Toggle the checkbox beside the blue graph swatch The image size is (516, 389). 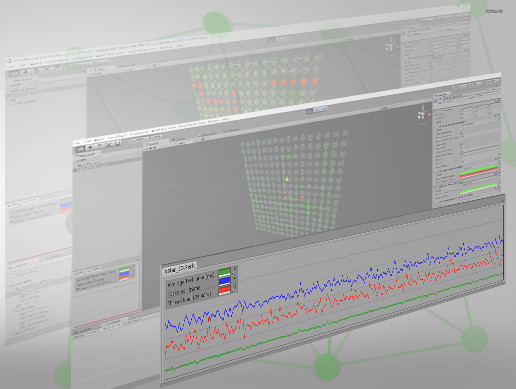pos(234,278)
